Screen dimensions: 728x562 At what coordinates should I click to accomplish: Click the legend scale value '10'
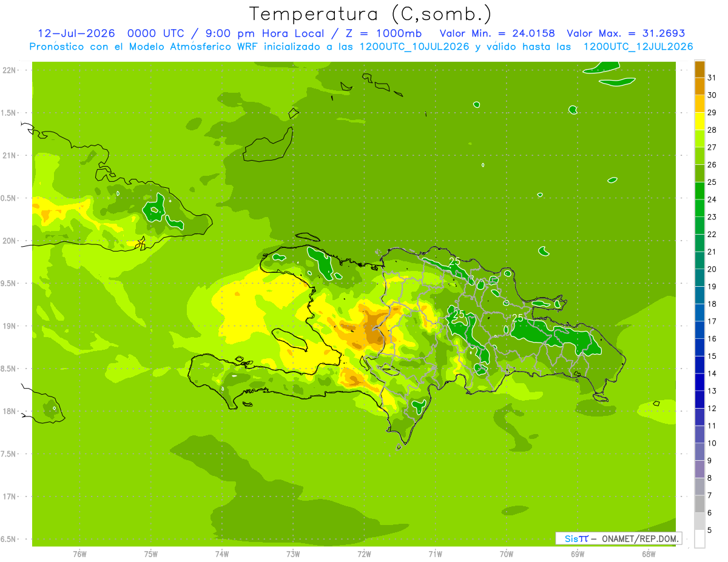(x=712, y=443)
